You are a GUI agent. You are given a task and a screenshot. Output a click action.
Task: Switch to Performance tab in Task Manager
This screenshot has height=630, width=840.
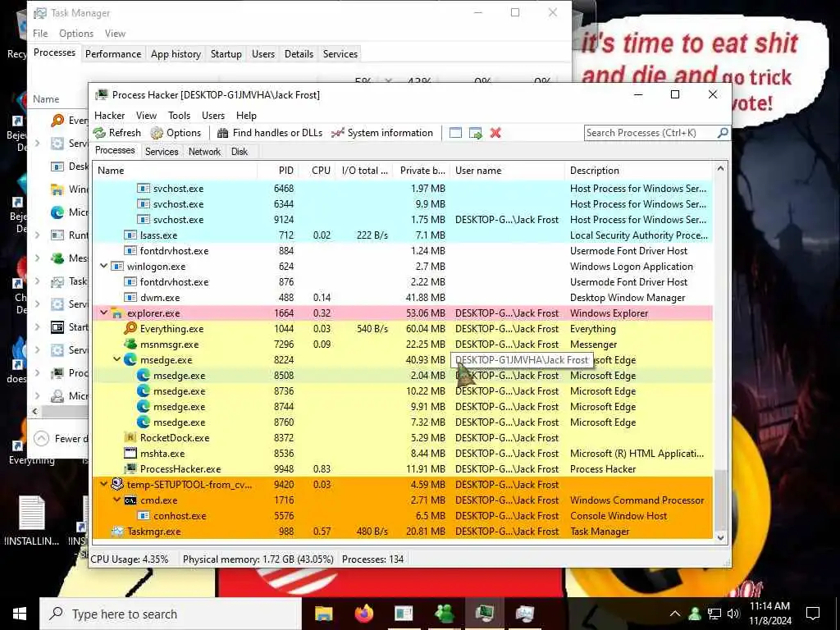click(113, 53)
